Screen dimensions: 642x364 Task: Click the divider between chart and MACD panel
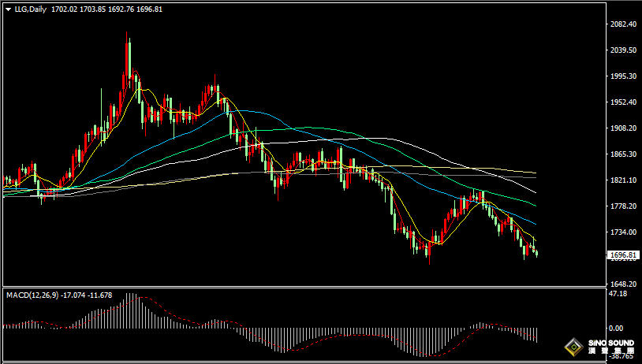(304, 287)
